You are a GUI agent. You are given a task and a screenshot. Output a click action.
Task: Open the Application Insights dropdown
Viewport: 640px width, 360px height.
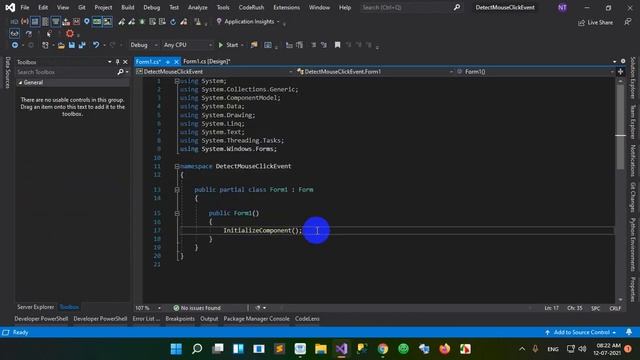(x=248, y=22)
